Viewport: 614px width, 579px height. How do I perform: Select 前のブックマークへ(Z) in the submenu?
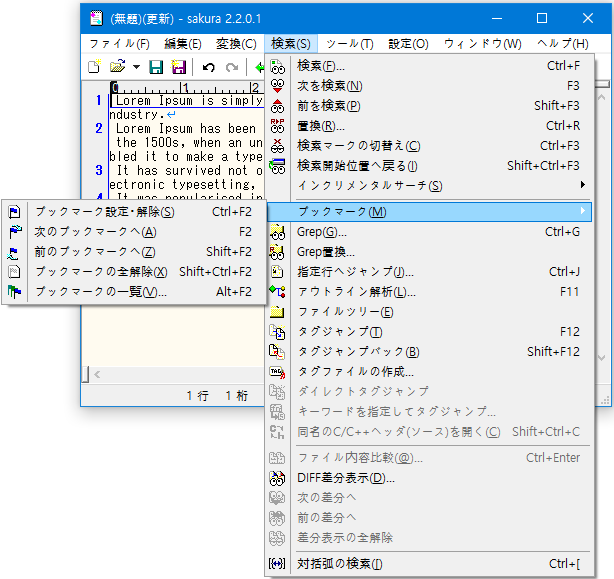pos(134,252)
